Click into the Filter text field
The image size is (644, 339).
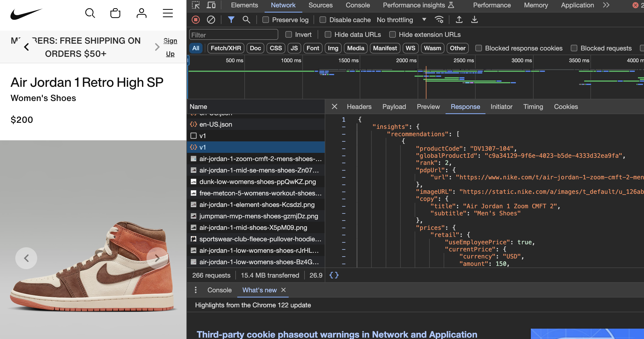click(233, 35)
